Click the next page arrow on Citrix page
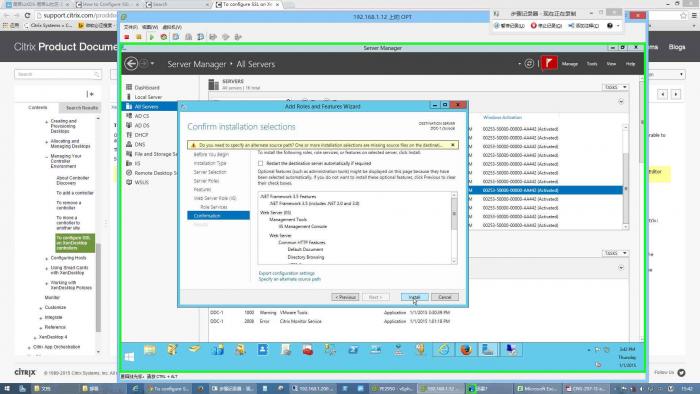 [x=676, y=94]
